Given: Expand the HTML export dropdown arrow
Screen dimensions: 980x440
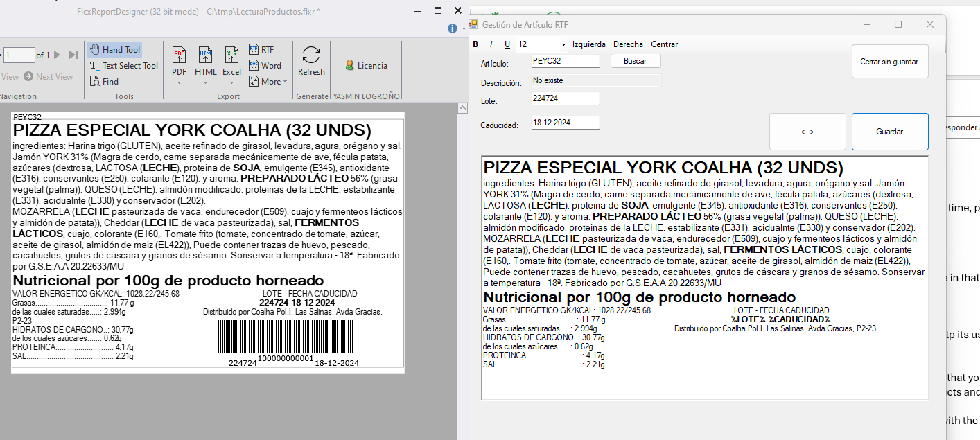Looking at the screenshot, I should click(x=206, y=82).
